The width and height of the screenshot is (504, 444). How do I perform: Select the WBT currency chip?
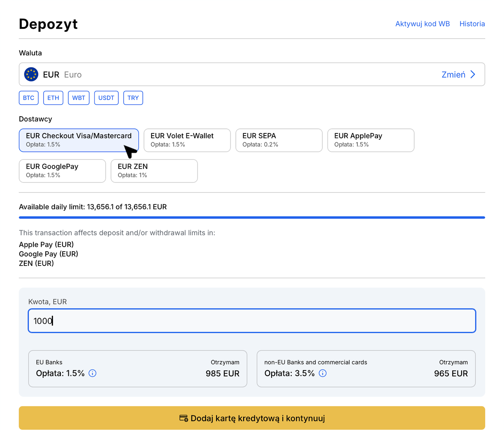pyautogui.click(x=79, y=98)
